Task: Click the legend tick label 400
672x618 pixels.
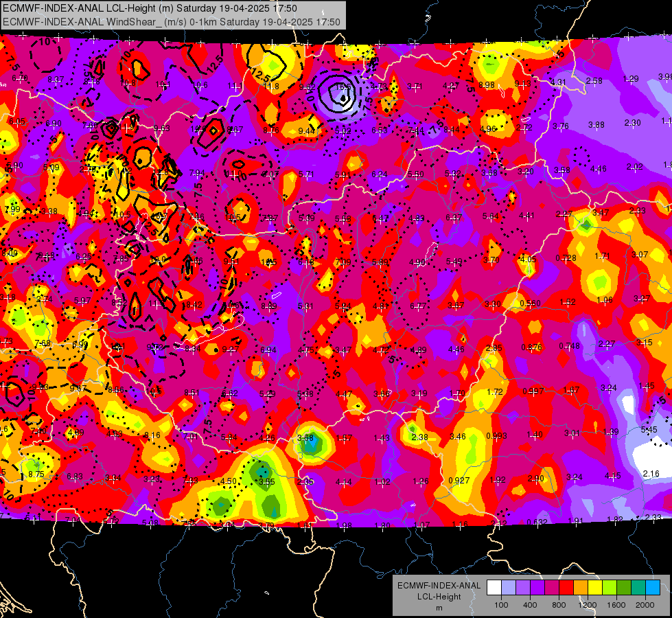Action: pos(530,605)
